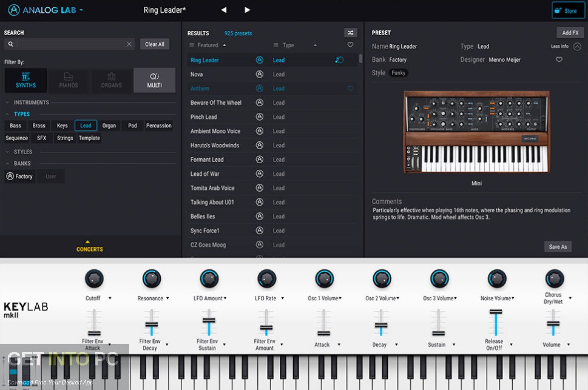The width and height of the screenshot is (588, 390).
Task: Toggle the Pad type filter
Action: pos(132,126)
